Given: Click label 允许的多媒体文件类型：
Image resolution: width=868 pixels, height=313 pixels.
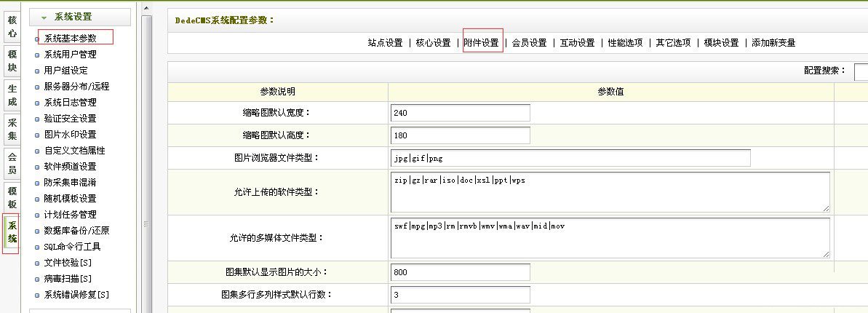Looking at the screenshot, I should point(276,237).
